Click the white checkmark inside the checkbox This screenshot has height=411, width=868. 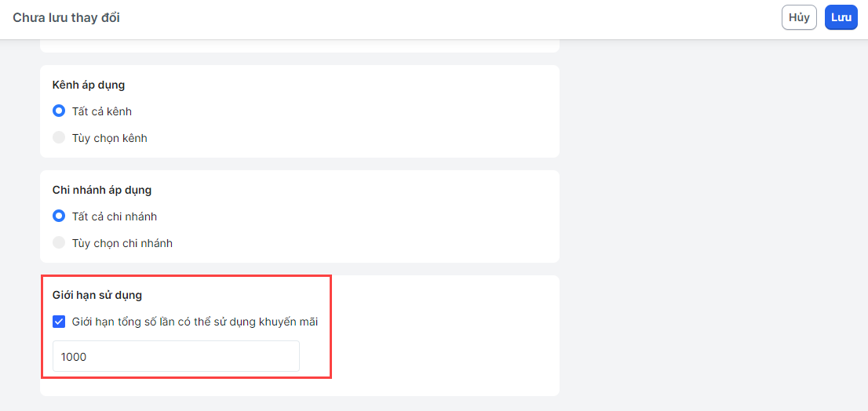59,322
